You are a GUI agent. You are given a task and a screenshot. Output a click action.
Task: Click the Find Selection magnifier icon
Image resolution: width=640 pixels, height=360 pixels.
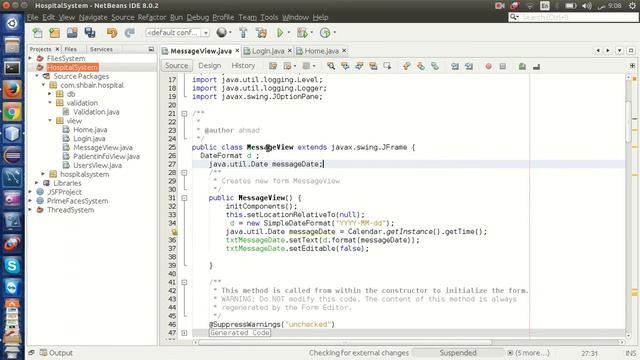[331, 66]
